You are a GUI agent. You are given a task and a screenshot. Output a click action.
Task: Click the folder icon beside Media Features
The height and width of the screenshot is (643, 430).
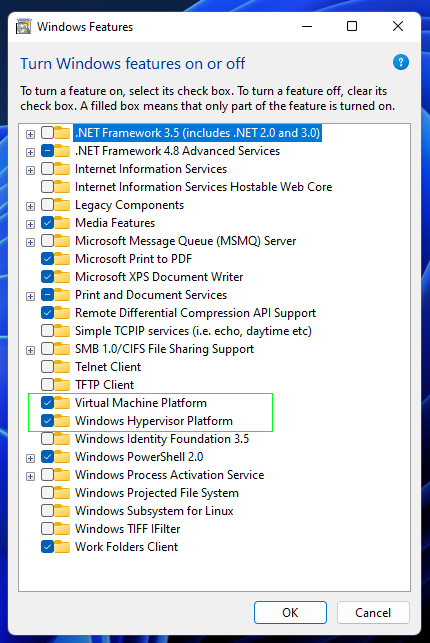[62, 223]
